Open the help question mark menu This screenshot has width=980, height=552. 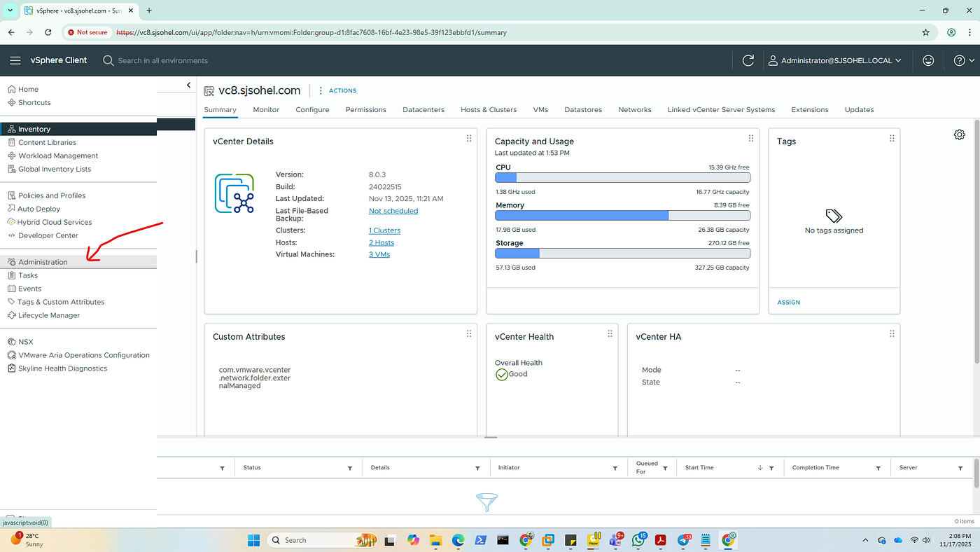(x=964, y=60)
